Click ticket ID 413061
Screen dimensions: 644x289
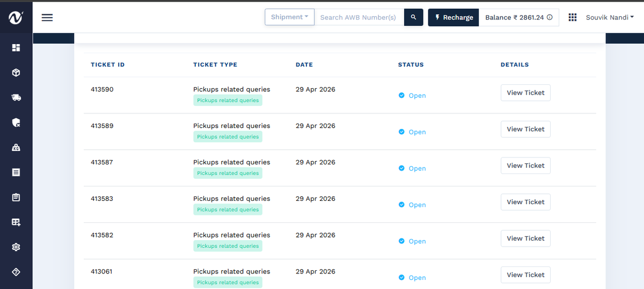coord(102,272)
